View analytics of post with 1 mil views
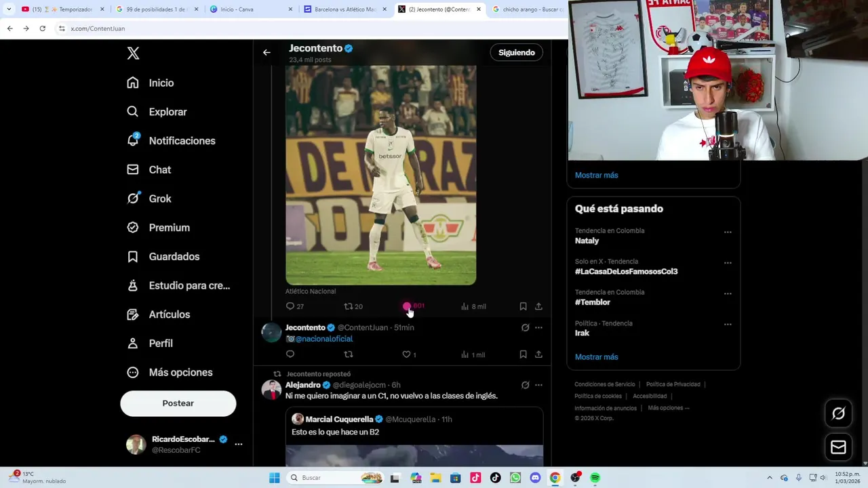Image resolution: width=868 pixels, height=488 pixels. point(473,354)
